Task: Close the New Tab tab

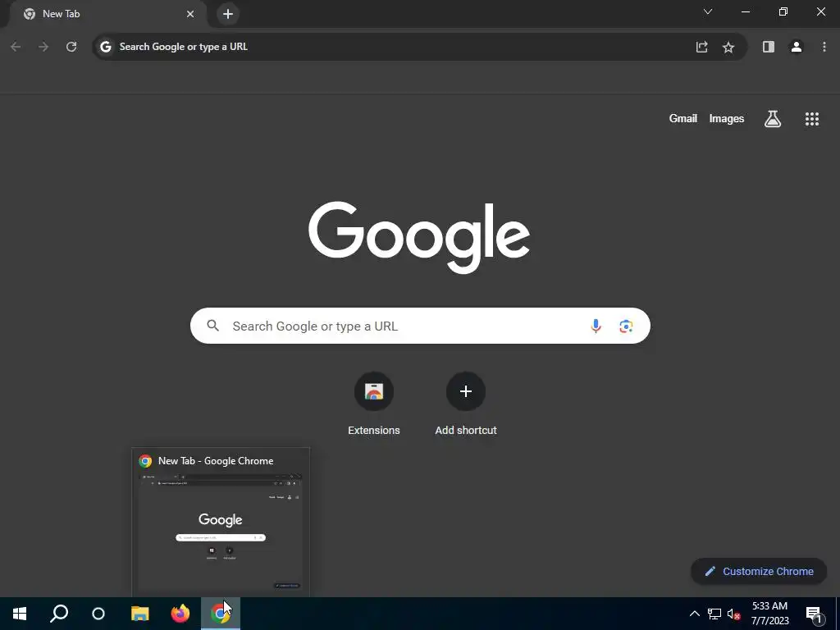Action: point(190,14)
